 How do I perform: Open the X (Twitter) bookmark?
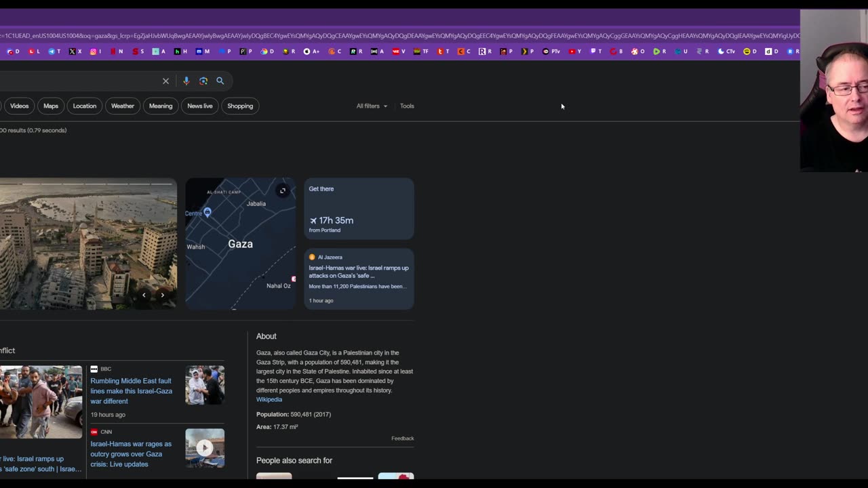[x=75, y=52]
